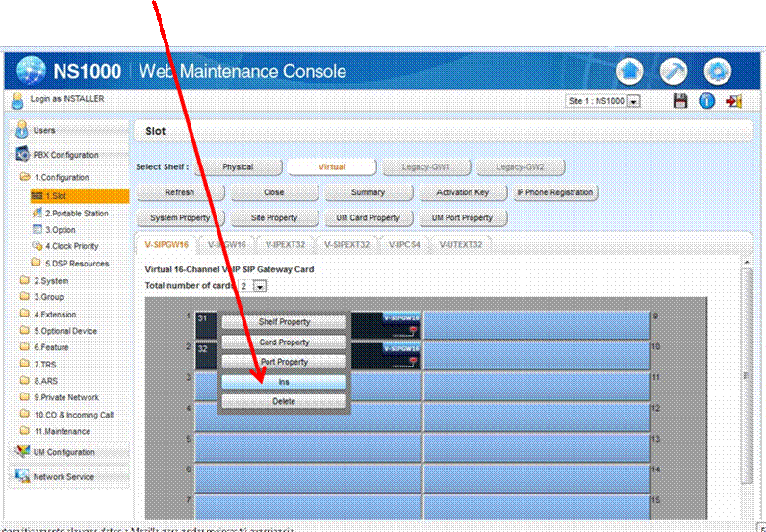Click the empty slot 12 cell
The height and width of the screenshot is (532, 766).
536,417
